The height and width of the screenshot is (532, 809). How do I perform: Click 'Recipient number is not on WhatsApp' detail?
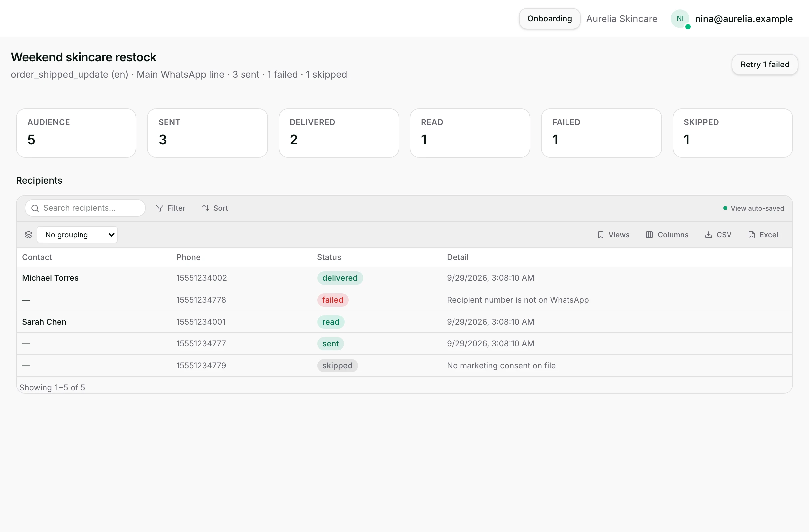point(518,300)
